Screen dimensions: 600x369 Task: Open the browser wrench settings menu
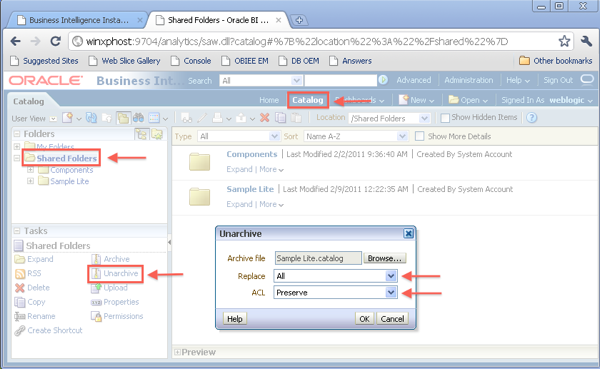(586, 41)
